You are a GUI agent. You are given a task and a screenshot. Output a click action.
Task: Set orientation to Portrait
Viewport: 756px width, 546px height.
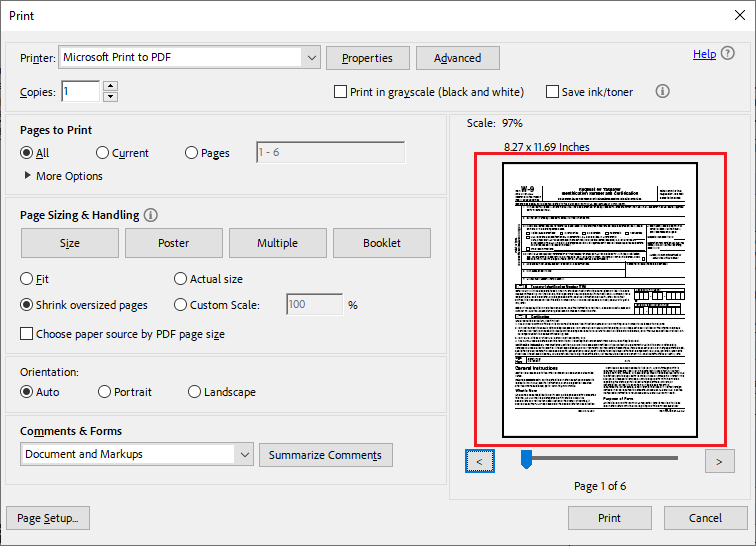click(x=104, y=392)
